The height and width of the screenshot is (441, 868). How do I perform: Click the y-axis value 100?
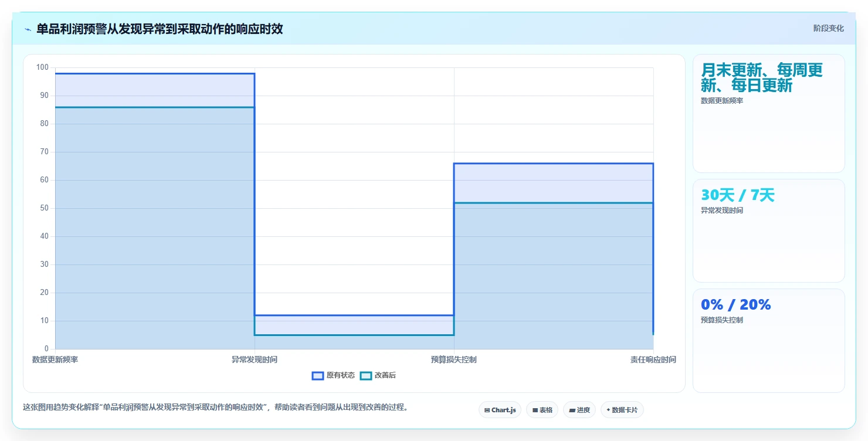point(42,67)
